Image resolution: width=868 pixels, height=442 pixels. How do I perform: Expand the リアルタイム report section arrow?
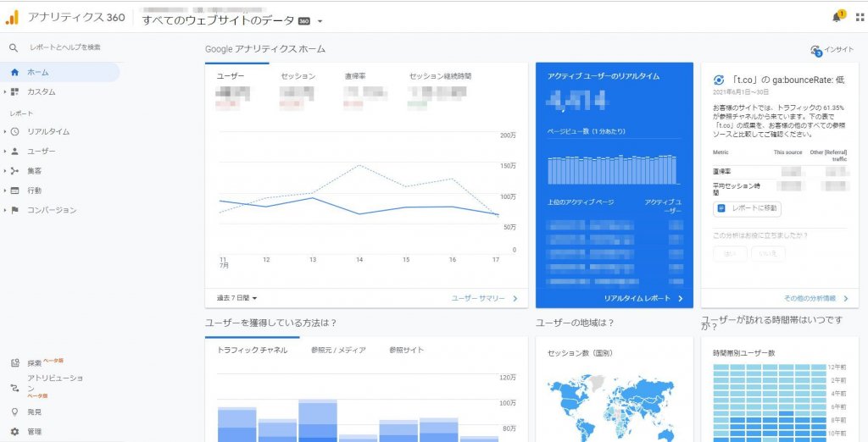5,131
